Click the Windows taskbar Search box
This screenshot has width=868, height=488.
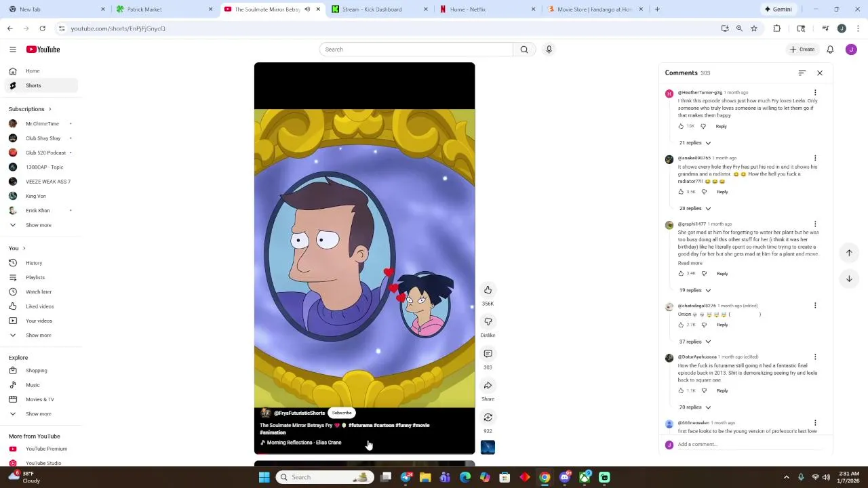pos(325,477)
